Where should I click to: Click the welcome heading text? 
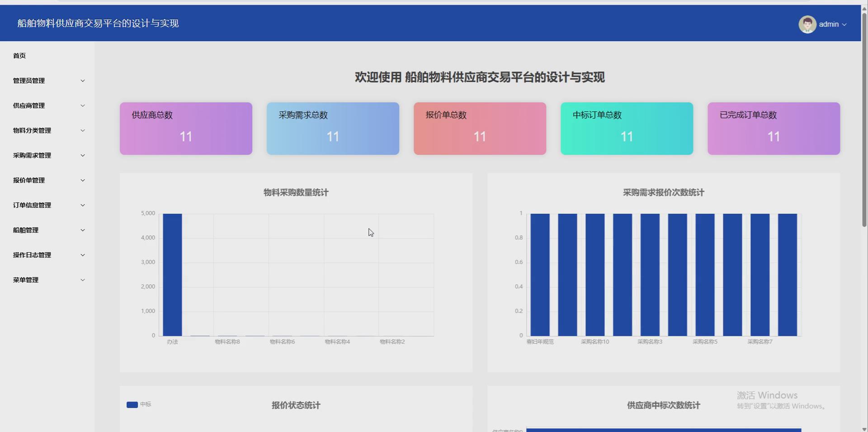[x=480, y=77]
